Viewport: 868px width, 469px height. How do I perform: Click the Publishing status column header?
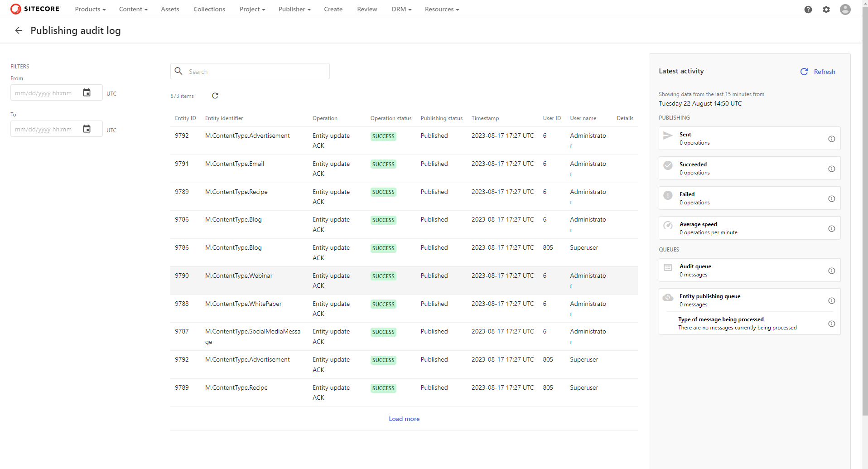[x=441, y=118]
